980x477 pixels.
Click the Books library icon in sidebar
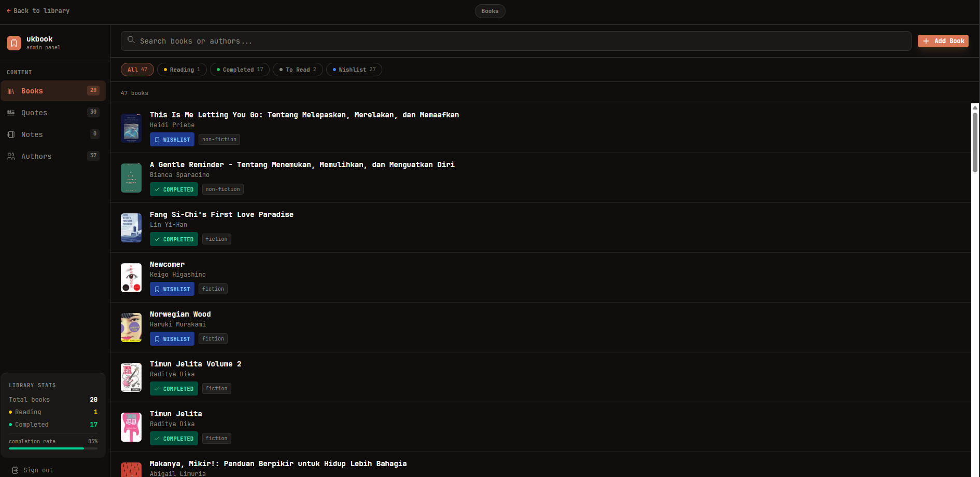11,91
